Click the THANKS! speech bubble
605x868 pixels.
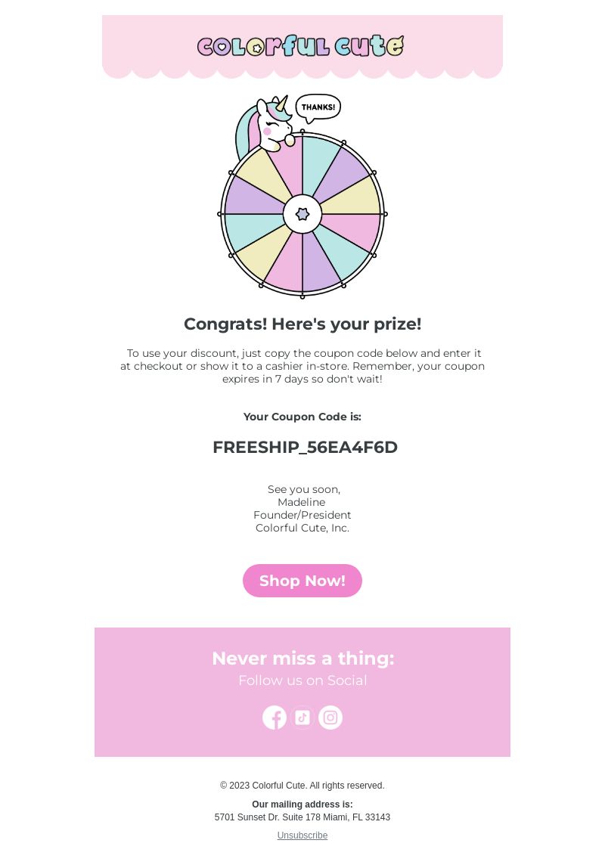(318, 108)
